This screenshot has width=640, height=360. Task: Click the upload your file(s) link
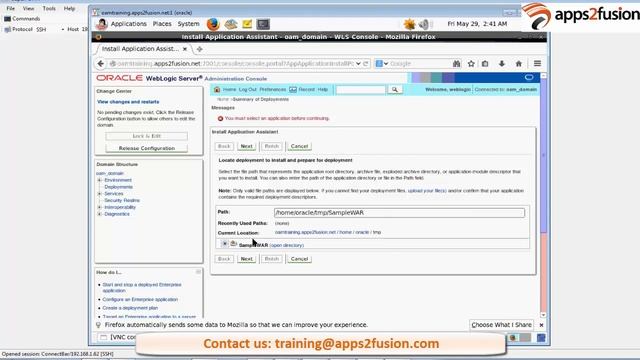point(427,191)
